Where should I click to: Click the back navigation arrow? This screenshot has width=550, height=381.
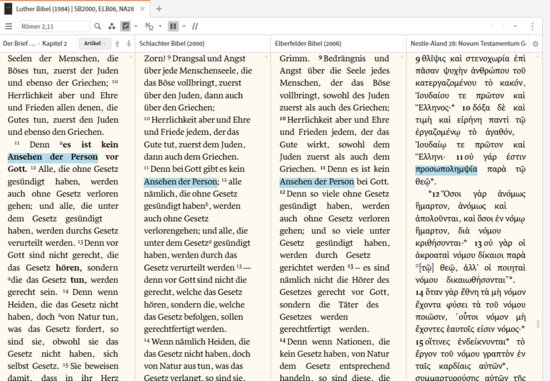[492, 26]
